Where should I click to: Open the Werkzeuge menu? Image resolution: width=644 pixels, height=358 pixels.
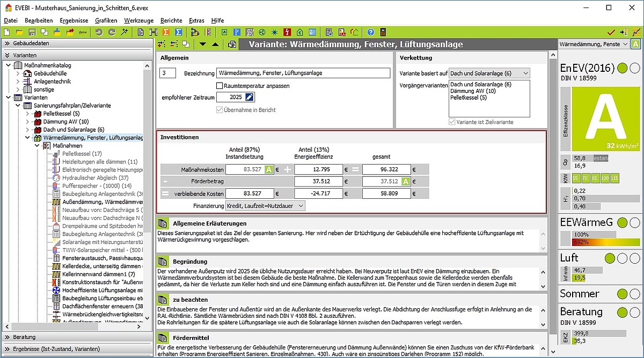click(x=138, y=20)
